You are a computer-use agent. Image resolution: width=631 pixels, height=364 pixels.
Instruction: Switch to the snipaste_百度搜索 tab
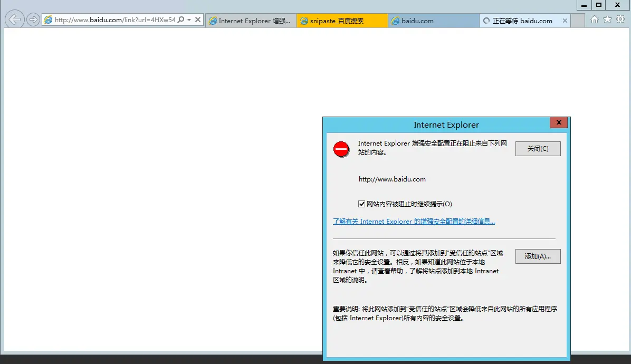[342, 21]
